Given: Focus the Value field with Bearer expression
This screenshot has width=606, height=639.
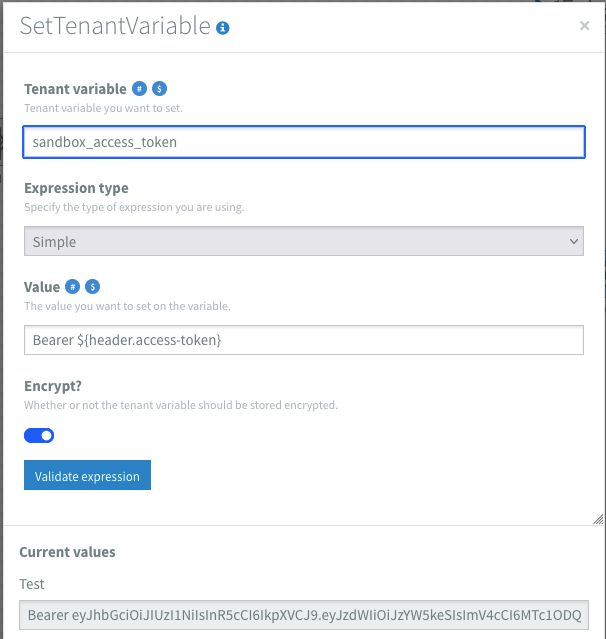Looking at the screenshot, I should [x=303, y=340].
